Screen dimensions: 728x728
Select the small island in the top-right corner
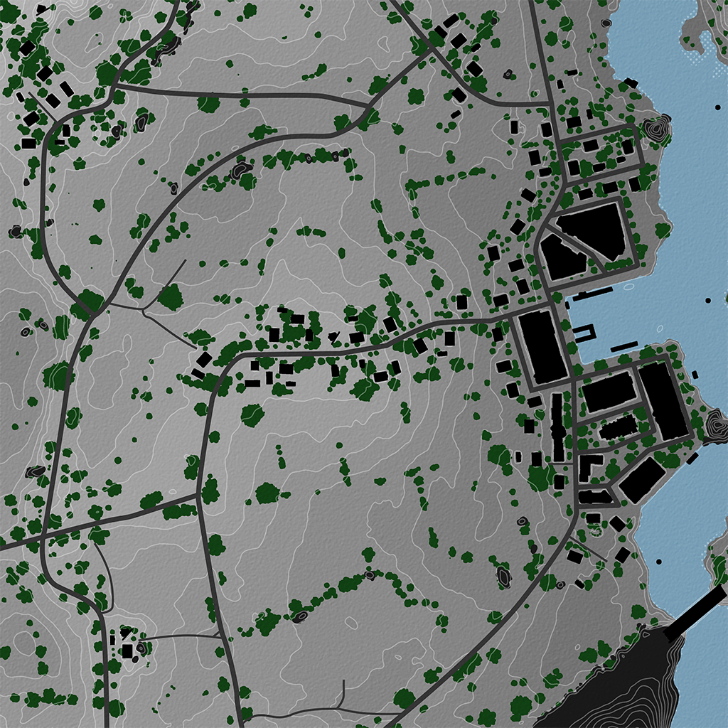[x=700, y=28]
